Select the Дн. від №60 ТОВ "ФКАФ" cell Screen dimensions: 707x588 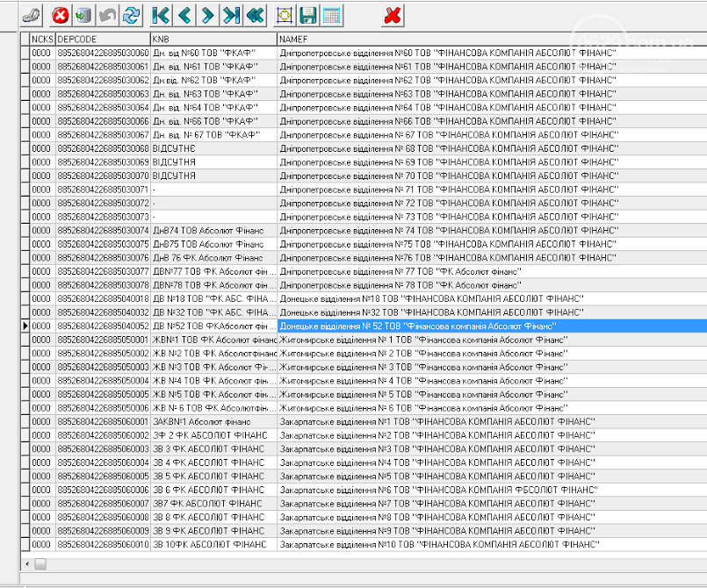(213, 54)
